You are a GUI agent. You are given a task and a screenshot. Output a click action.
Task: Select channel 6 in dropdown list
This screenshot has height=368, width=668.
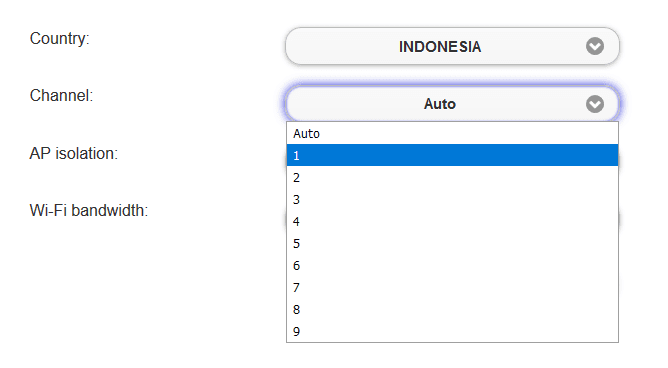452,266
